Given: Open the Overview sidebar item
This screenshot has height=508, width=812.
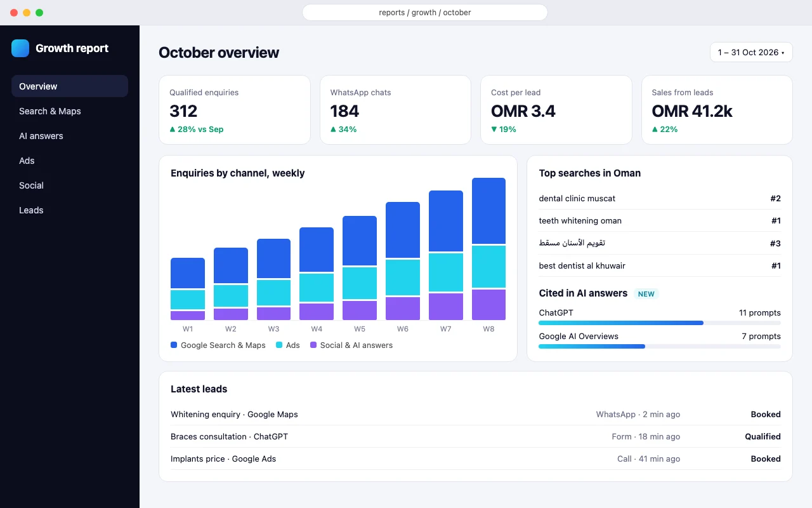Looking at the screenshot, I should (70, 86).
